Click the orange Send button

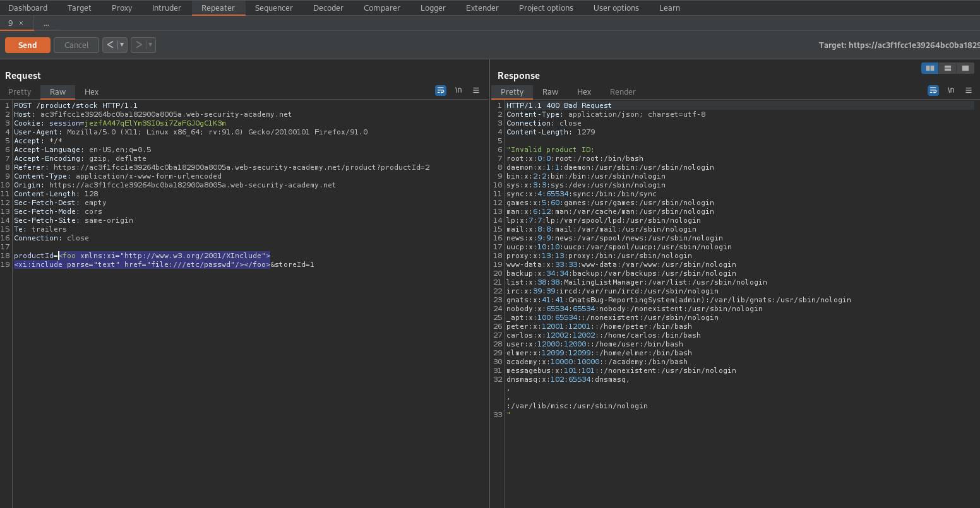coord(28,45)
